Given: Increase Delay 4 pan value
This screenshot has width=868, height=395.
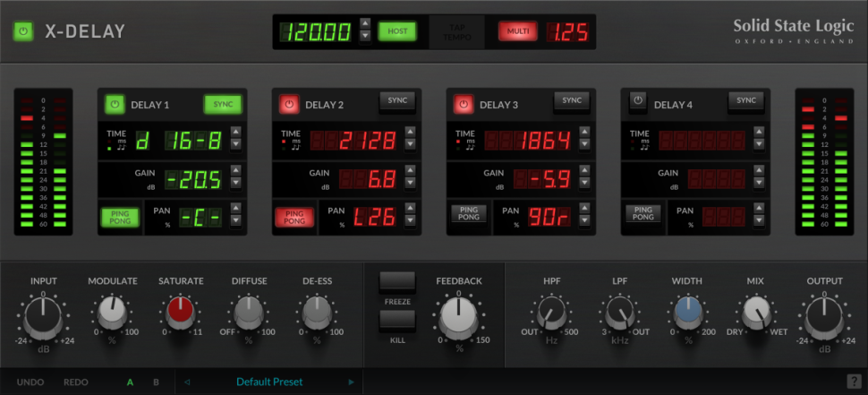Looking at the screenshot, I should click(759, 208).
